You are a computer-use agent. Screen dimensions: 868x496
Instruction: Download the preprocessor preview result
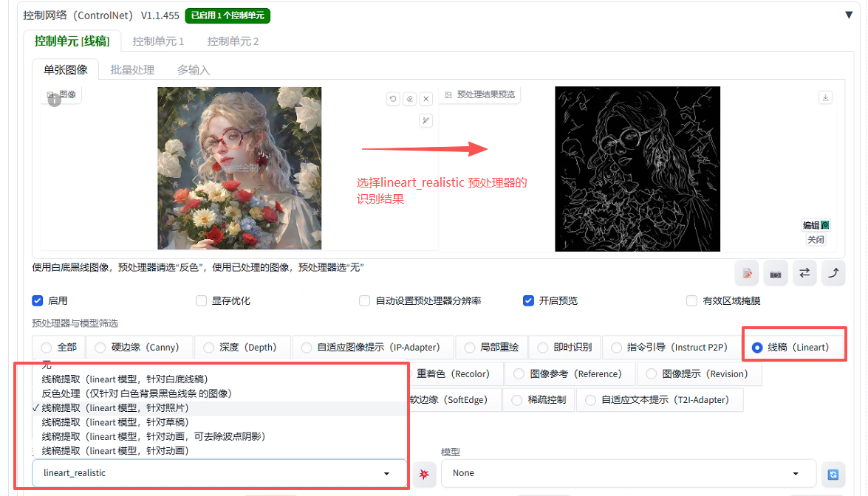[825, 98]
